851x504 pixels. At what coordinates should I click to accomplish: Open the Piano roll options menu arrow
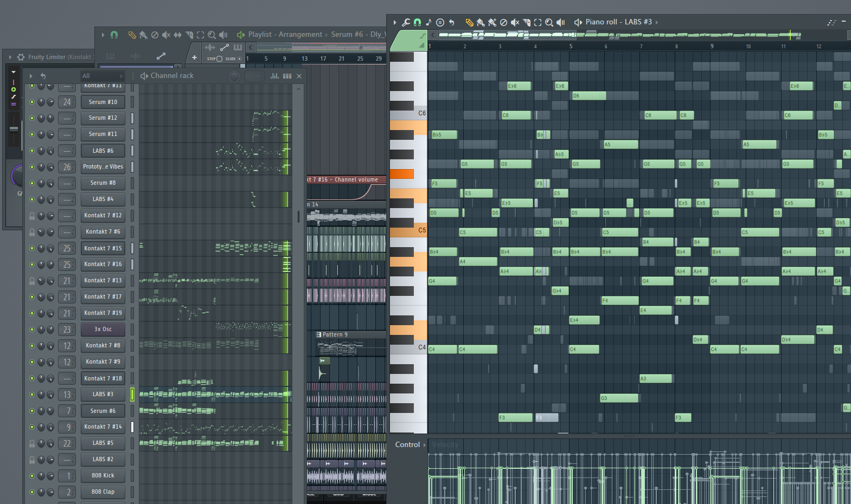coord(394,22)
